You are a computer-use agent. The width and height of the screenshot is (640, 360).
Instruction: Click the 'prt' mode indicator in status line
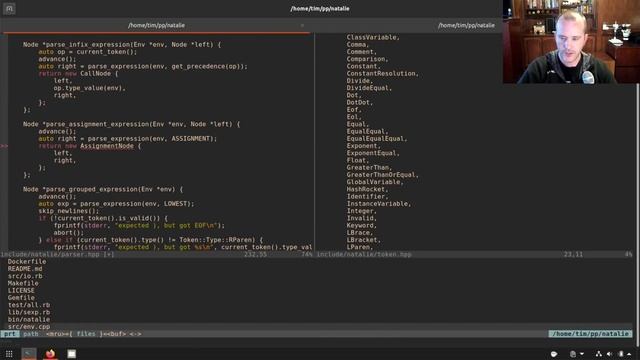pyautogui.click(x=10, y=334)
